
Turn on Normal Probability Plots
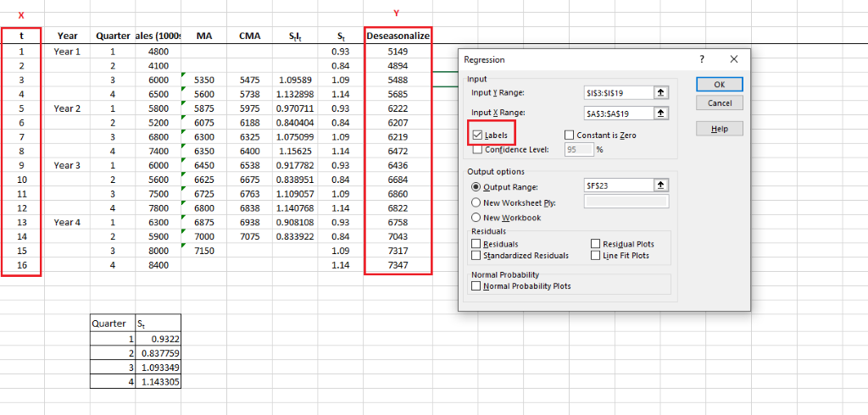(x=476, y=286)
